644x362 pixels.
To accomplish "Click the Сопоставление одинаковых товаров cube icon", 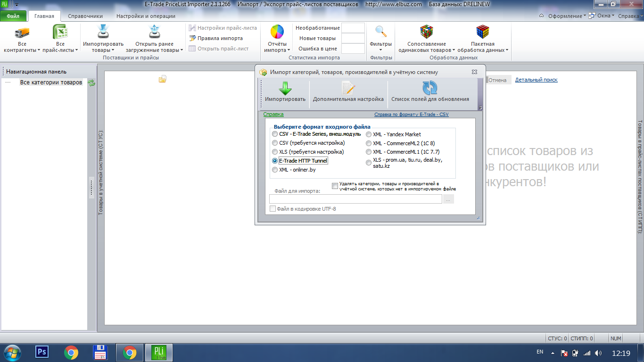I will point(427,32).
